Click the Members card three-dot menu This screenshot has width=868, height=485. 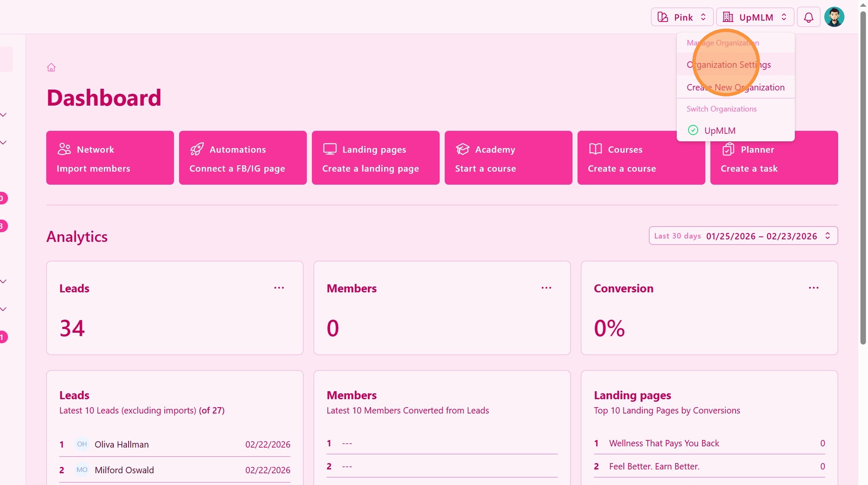point(546,288)
